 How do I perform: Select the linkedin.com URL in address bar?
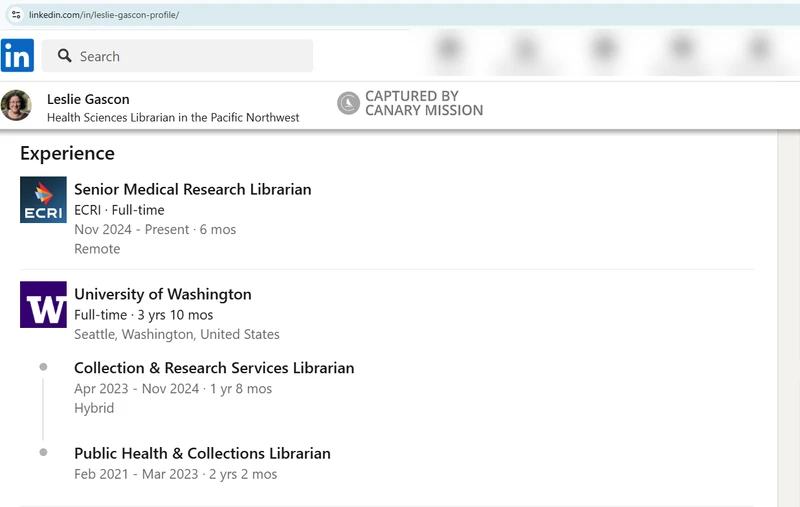point(104,15)
